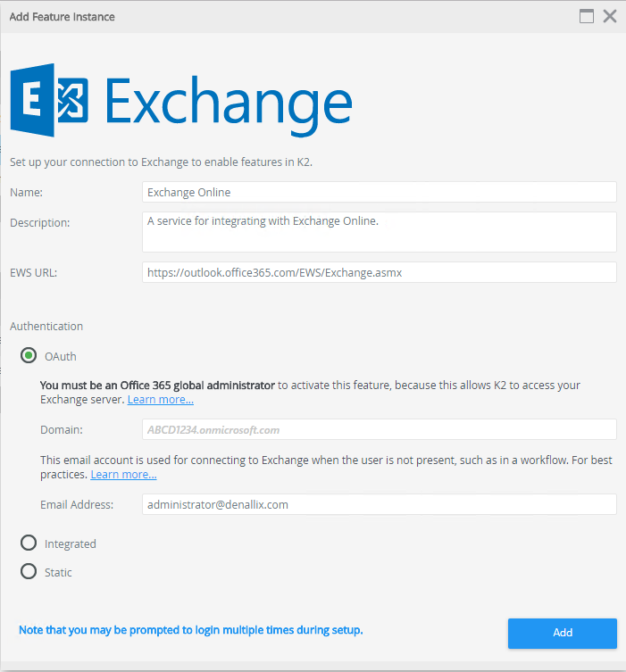Close the Add Feature Instance dialog
The image size is (626, 672).
click(x=610, y=16)
